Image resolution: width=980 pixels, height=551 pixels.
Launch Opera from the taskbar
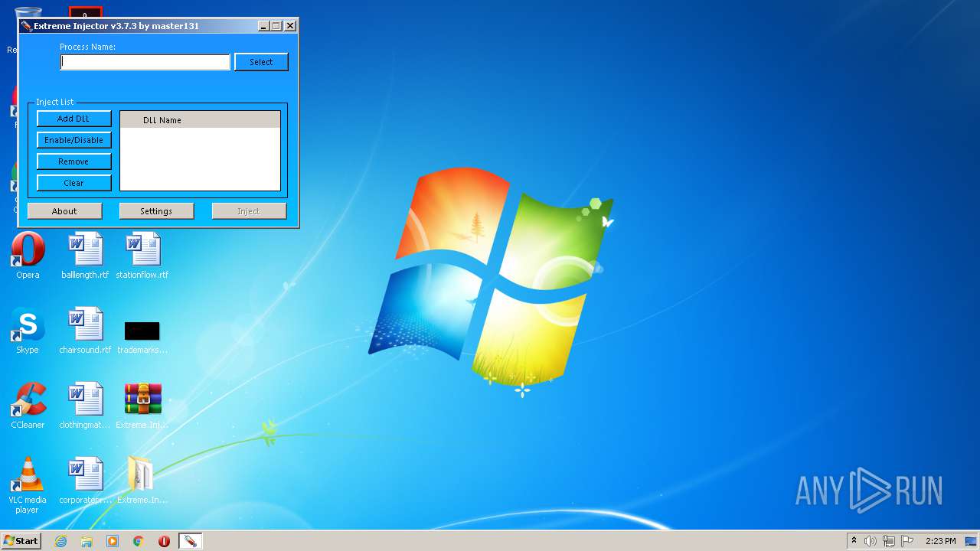click(164, 541)
